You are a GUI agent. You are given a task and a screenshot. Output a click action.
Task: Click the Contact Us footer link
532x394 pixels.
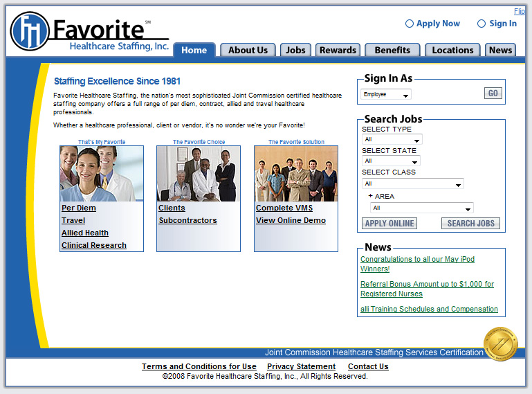pyautogui.click(x=368, y=366)
